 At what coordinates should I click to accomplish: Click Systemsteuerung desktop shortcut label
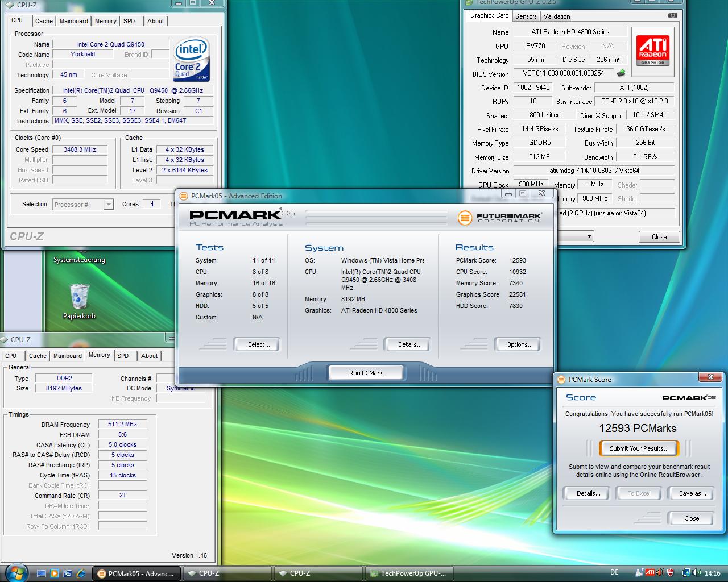(x=79, y=260)
